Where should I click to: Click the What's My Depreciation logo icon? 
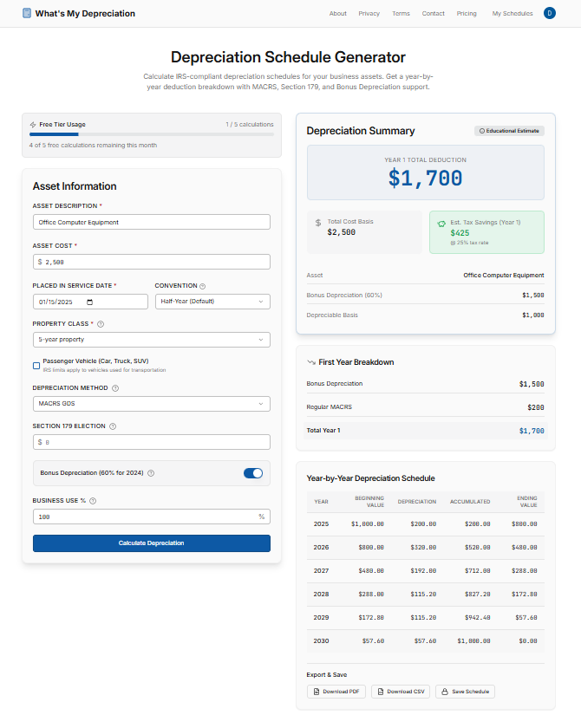28,13
